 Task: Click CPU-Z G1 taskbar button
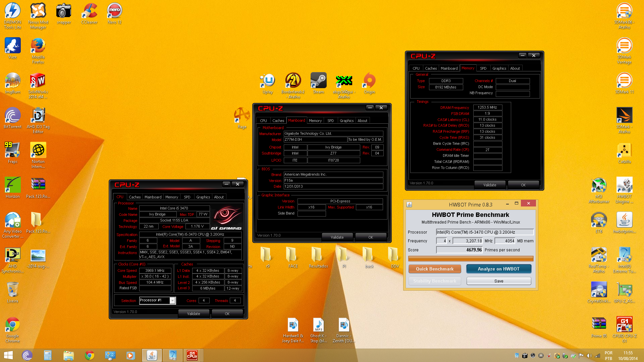192,355
